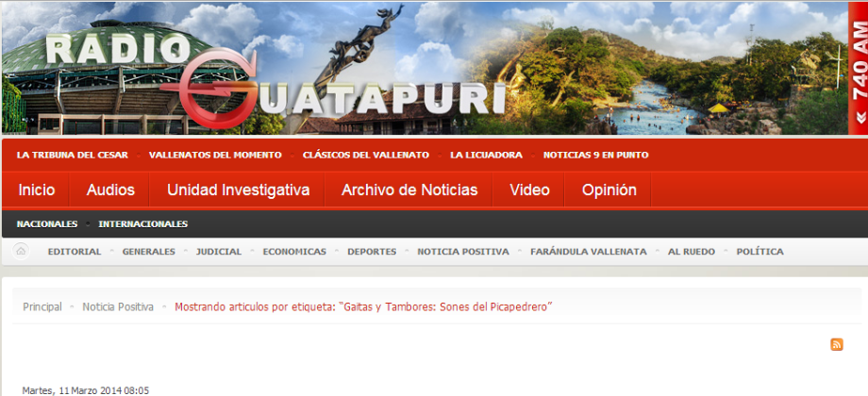Open the Audios section
The height and width of the screenshot is (396, 868).
click(110, 190)
